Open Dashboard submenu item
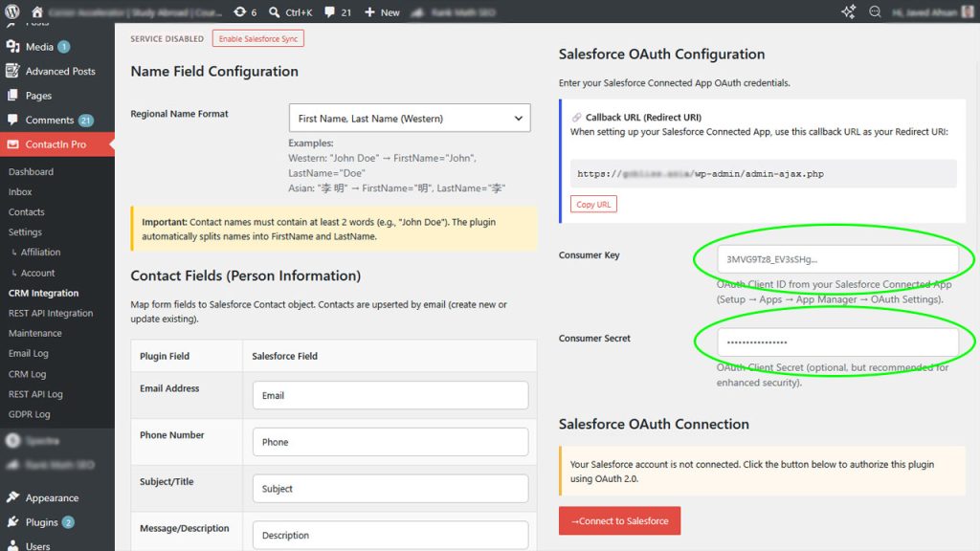This screenshot has width=980, height=551. pyautogui.click(x=31, y=172)
